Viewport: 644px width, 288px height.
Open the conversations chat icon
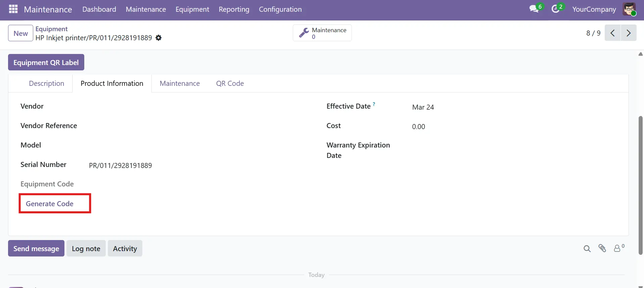click(x=534, y=9)
